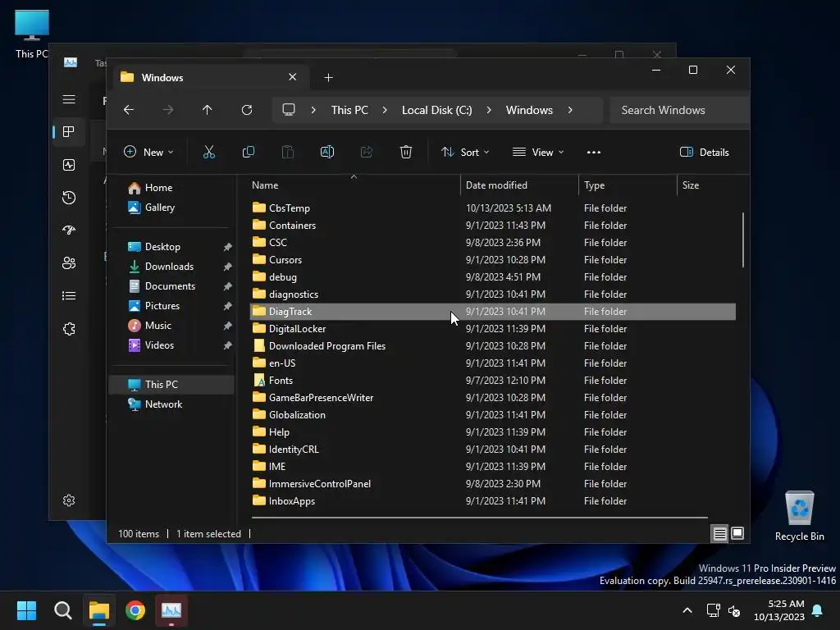Screen dimensions: 840x630
Task: Open the View dropdown
Action: 538,153
